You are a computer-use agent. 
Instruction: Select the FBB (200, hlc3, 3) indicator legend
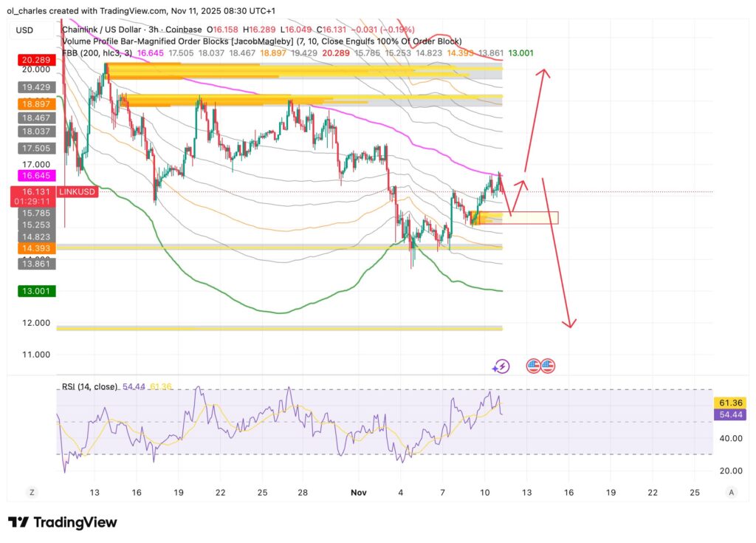click(x=96, y=53)
